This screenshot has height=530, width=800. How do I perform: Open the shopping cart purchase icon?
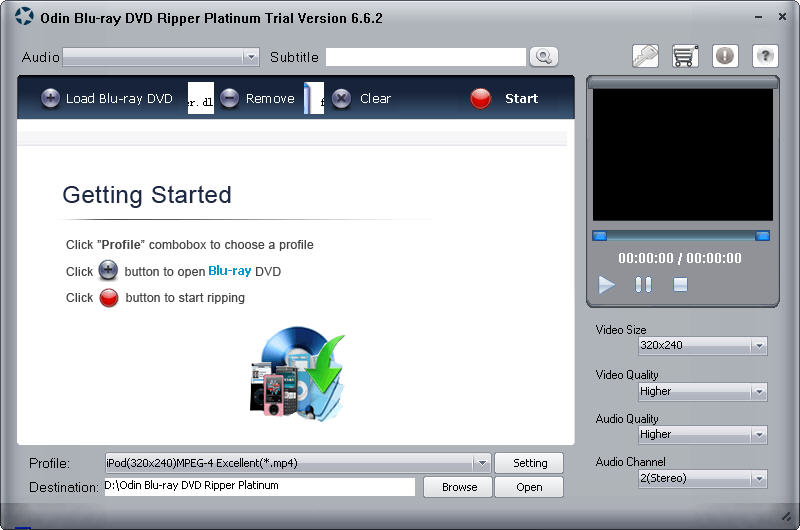tap(685, 56)
